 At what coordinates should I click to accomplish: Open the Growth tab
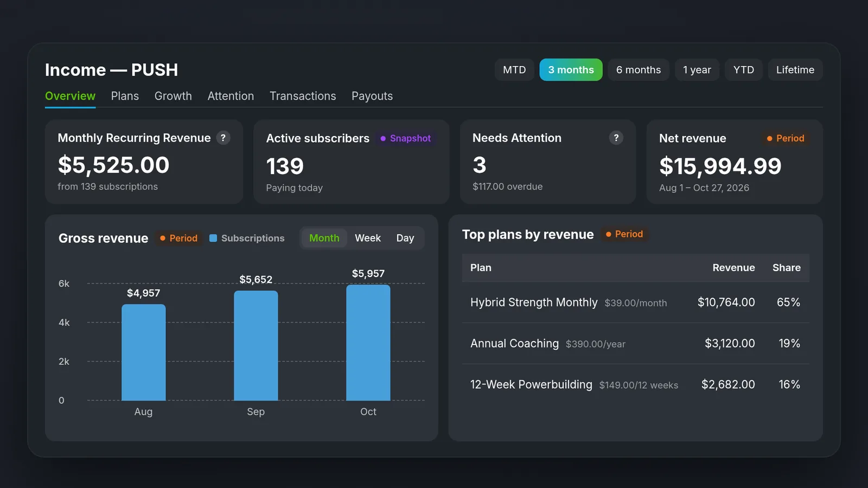(x=173, y=96)
